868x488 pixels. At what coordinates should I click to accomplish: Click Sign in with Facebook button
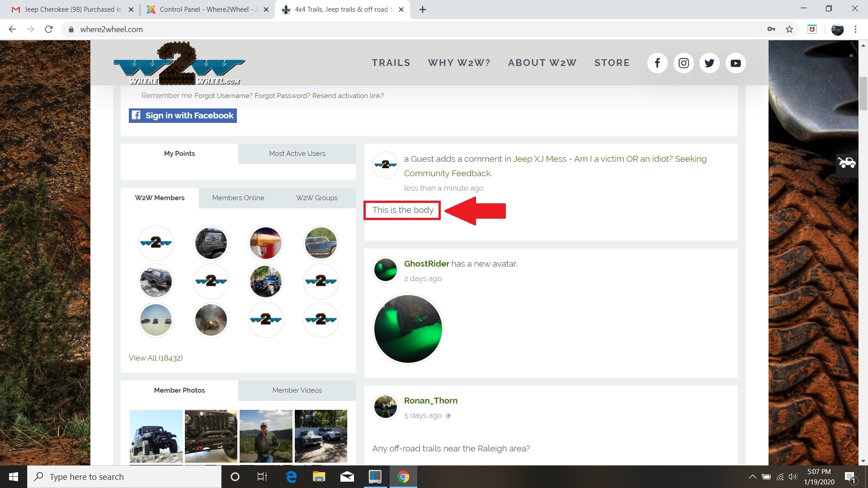point(183,116)
